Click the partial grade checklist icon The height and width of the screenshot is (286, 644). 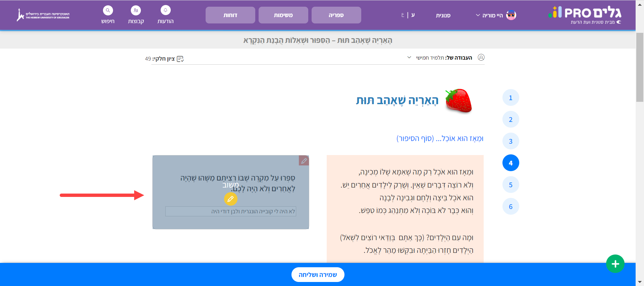click(180, 59)
